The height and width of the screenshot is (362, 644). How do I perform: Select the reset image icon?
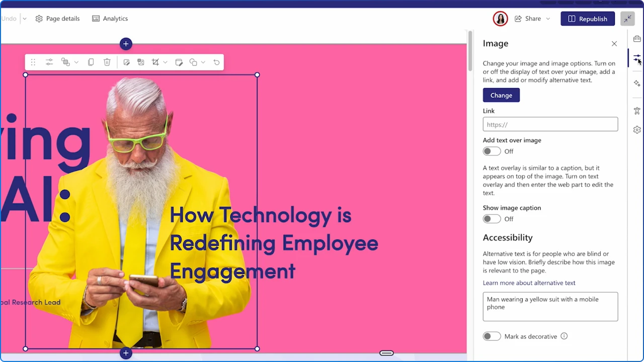216,62
